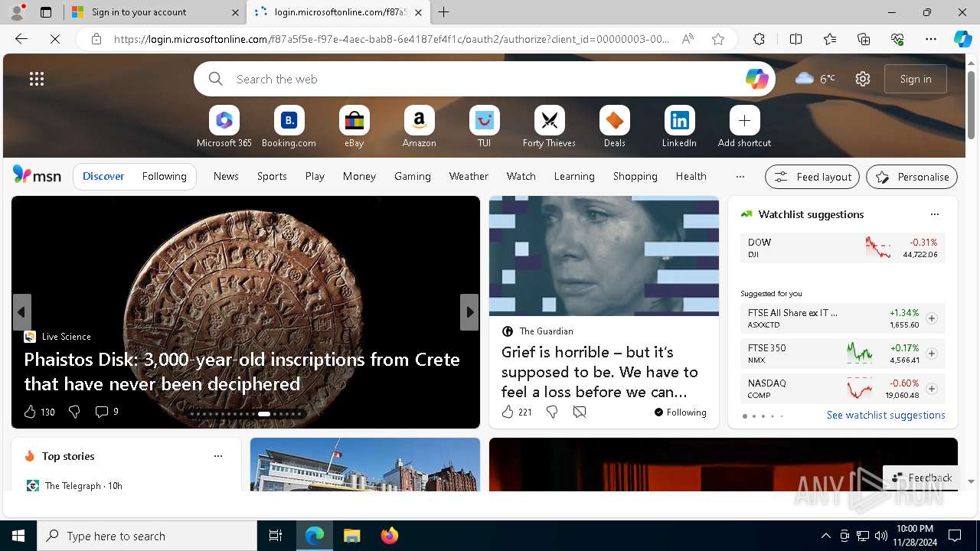Open the Feed layout options
Viewport: 980px width, 551px height.
812,177
